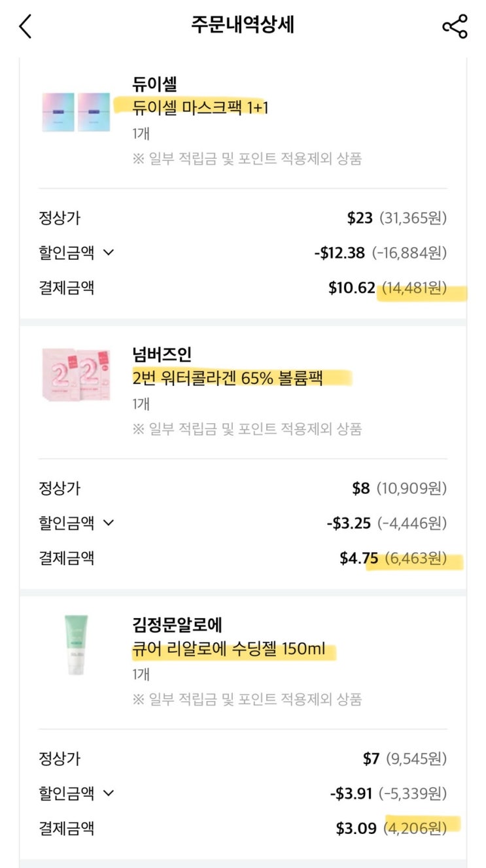Open the 김정문알로에 soothing gel thumbnail

pos(77,644)
